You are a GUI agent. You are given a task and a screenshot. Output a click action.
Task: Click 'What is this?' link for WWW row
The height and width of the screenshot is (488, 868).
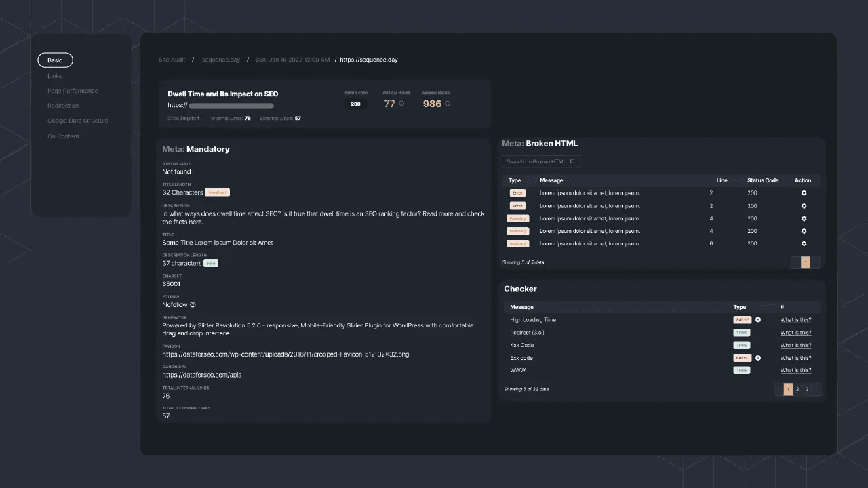point(795,371)
